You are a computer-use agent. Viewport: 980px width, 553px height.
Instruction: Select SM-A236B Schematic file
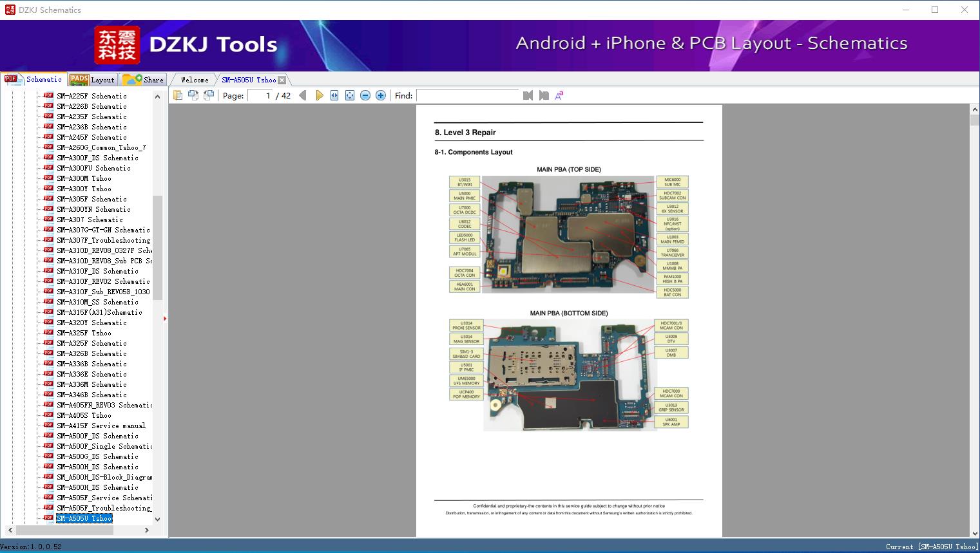click(x=91, y=127)
